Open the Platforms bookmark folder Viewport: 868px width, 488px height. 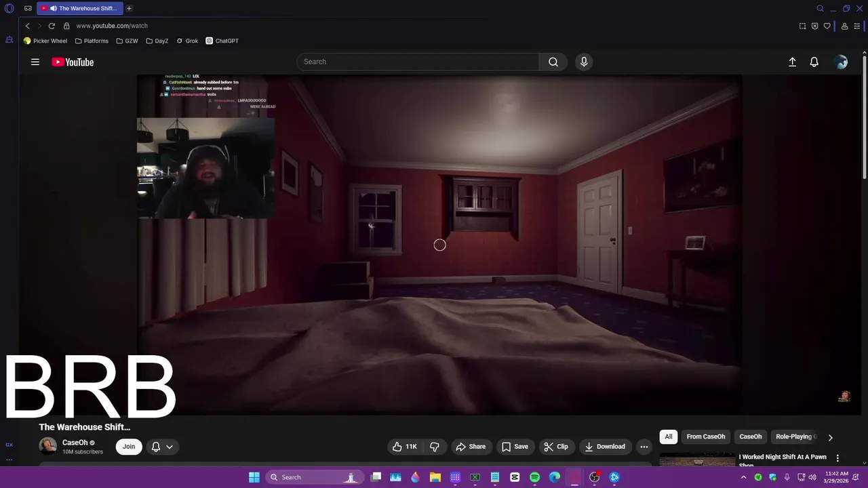pos(92,41)
